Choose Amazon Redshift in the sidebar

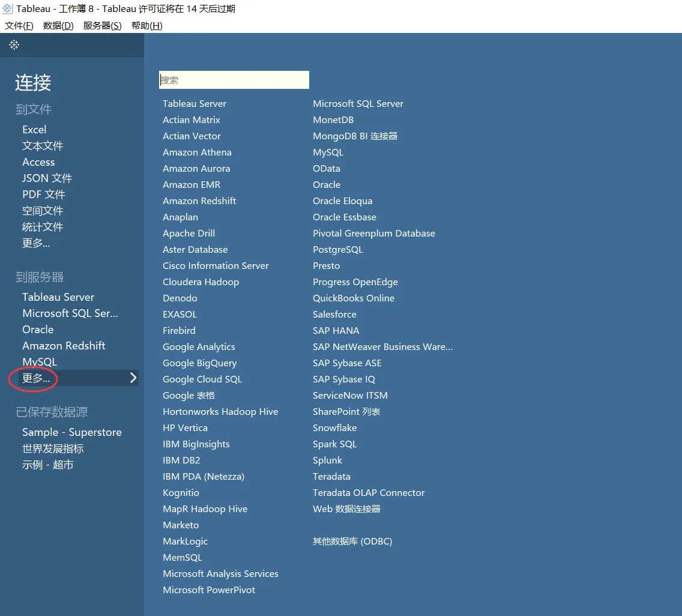(64, 346)
